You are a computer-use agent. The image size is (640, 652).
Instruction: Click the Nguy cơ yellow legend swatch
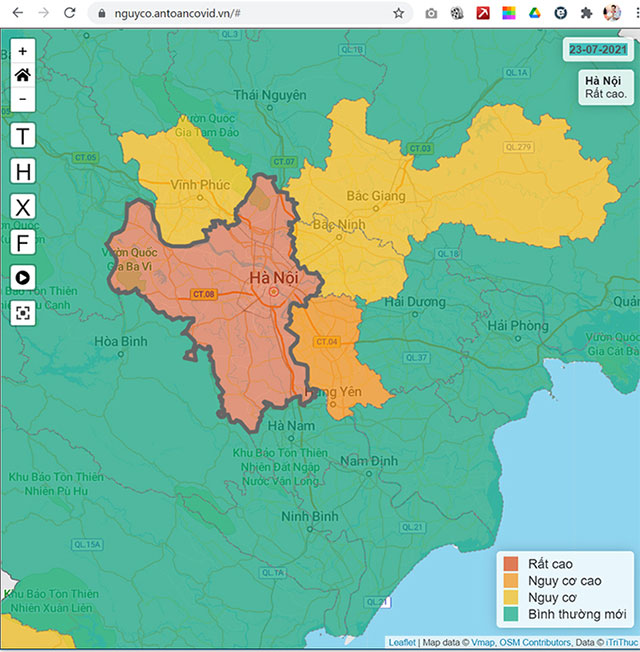(511, 597)
